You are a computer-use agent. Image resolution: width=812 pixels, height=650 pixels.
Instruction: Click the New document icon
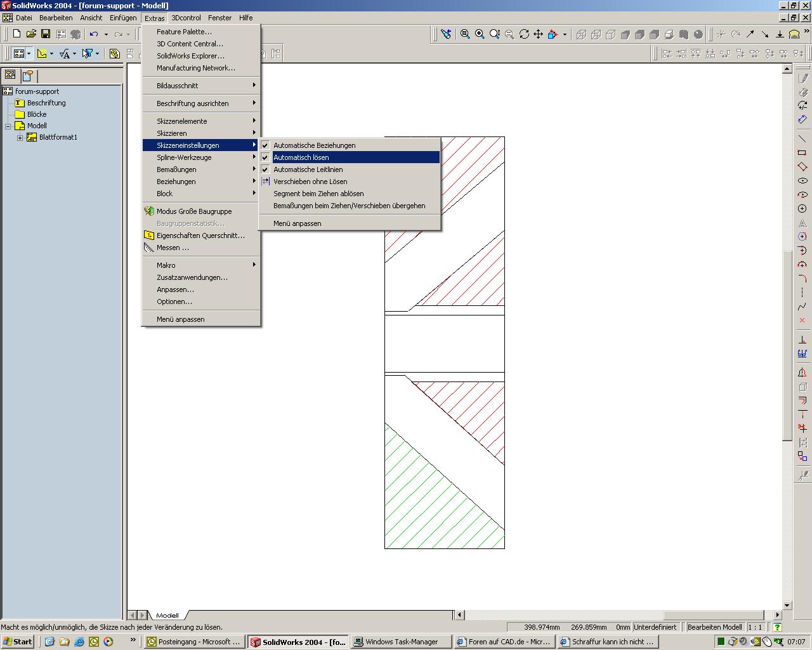coord(17,34)
